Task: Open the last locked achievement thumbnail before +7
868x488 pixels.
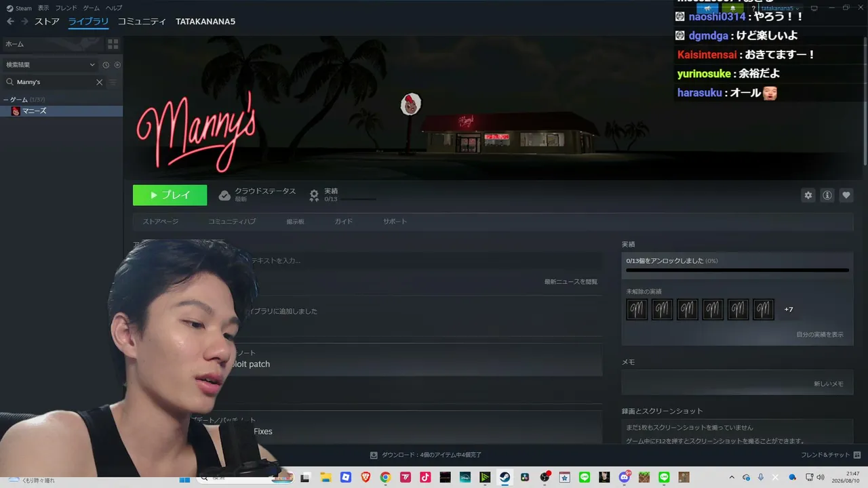Action: pos(764,310)
